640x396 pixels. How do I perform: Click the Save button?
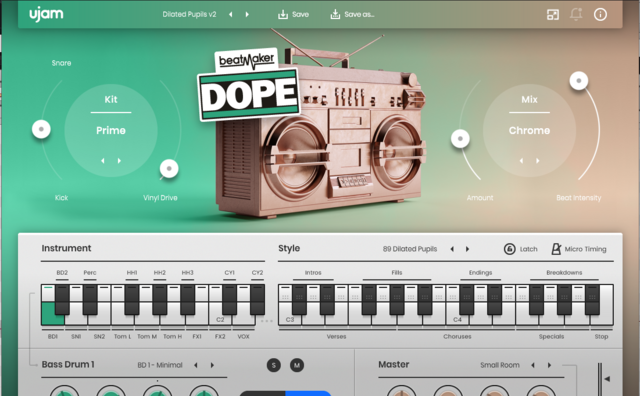(293, 15)
